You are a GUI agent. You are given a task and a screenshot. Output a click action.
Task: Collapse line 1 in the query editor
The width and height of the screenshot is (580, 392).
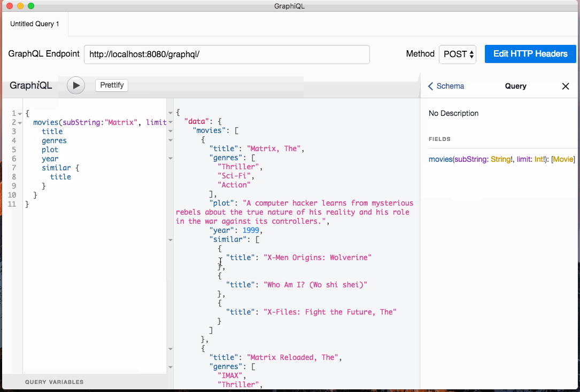click(x=20, y=114)
